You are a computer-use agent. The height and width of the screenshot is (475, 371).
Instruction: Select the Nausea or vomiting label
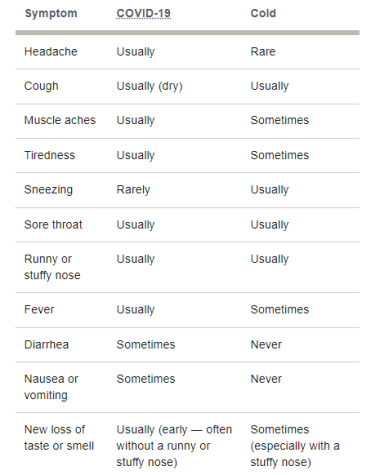click(x=51, y=387)
